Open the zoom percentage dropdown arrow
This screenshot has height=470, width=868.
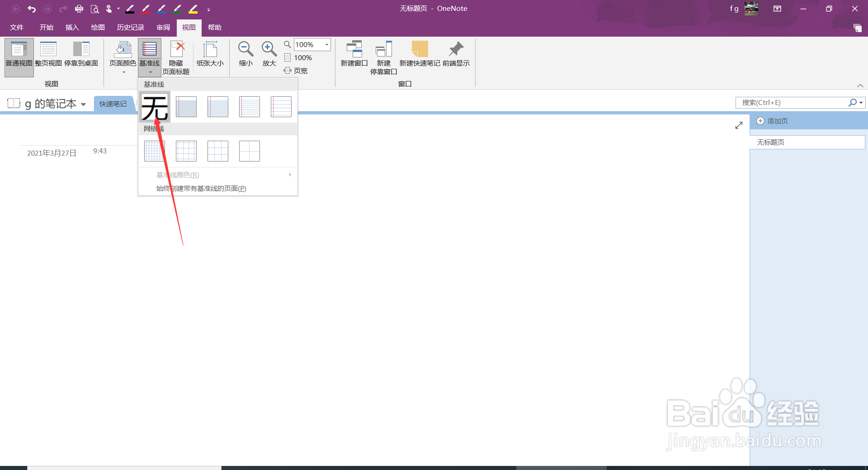(x=327, y=45)
